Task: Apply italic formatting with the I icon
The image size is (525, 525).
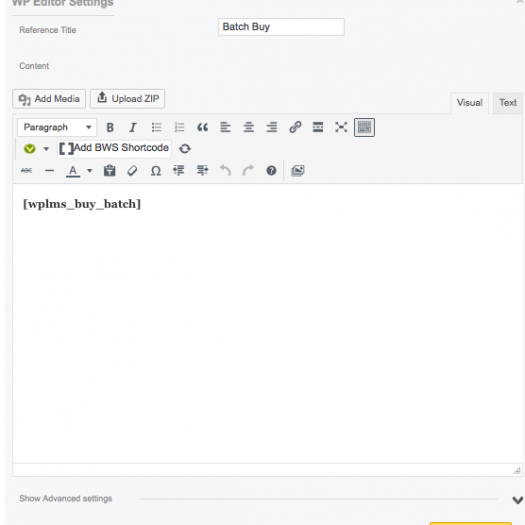Action: (133, 128)
